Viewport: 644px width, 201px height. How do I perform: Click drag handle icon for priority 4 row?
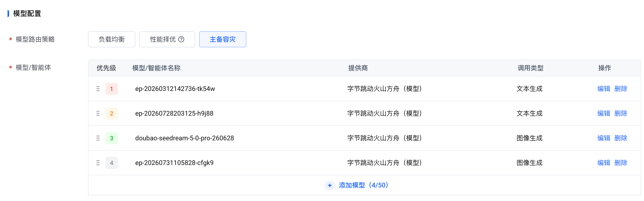[x=98, y=163]
